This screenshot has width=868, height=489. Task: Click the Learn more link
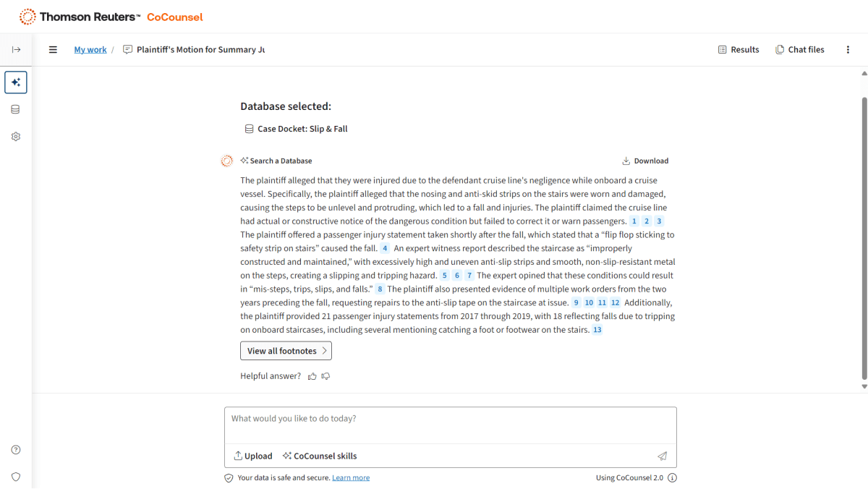click(351, 477)
